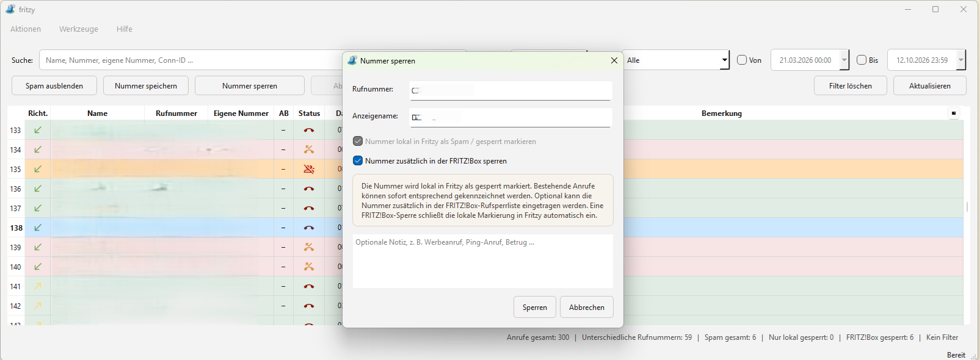Close the Nummer sperren dialog
980x360 pixels.
pyautogui.click(x=614, y=60)
